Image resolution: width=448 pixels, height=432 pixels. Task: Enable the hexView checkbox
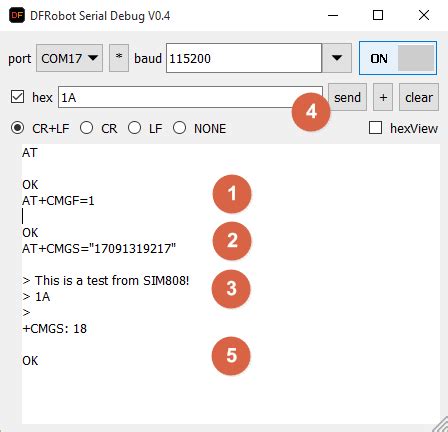(x=375, y=128)
